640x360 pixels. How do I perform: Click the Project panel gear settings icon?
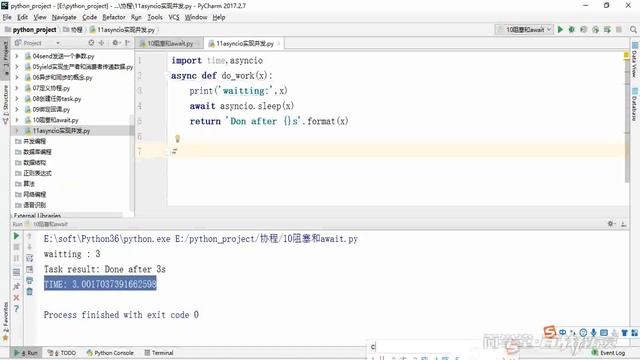click(116, 43)
